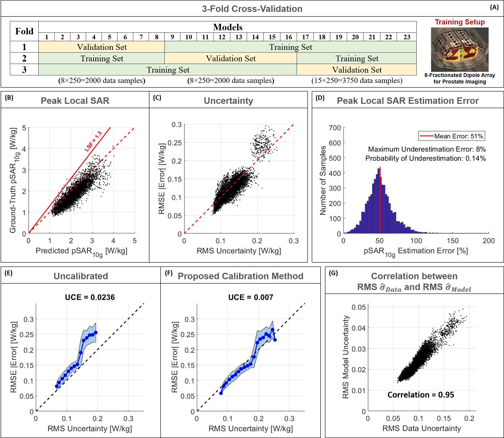
Task: Select model column number 23
Action: coord(407,37)
